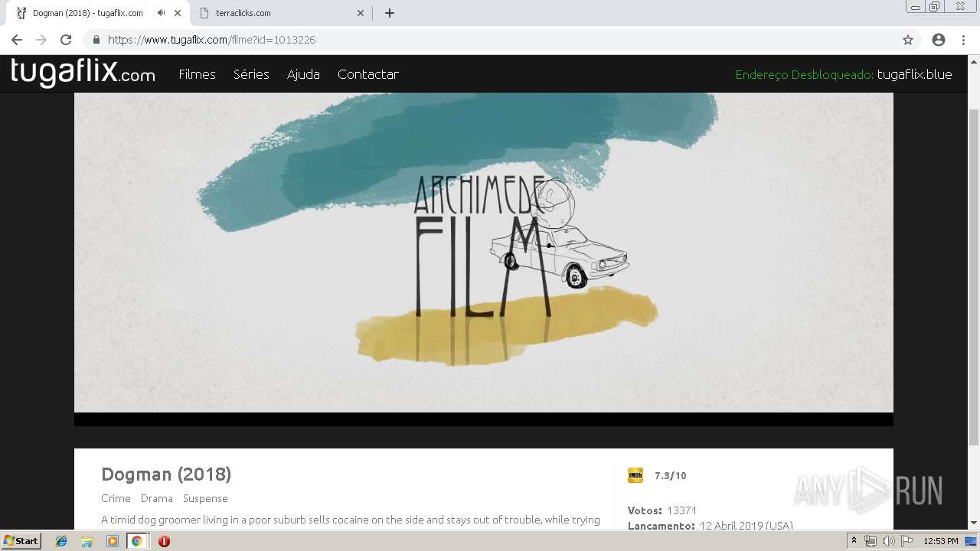Open the volume speaker tray icon
The height and width of the screenshot is (551, 980).
(888, 541)
